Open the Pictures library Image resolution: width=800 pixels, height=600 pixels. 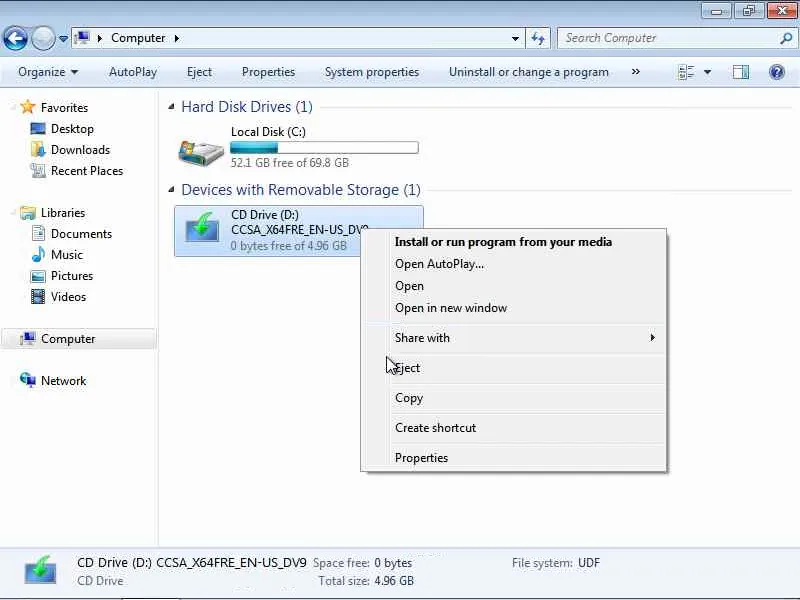click(x=72, y=276)
